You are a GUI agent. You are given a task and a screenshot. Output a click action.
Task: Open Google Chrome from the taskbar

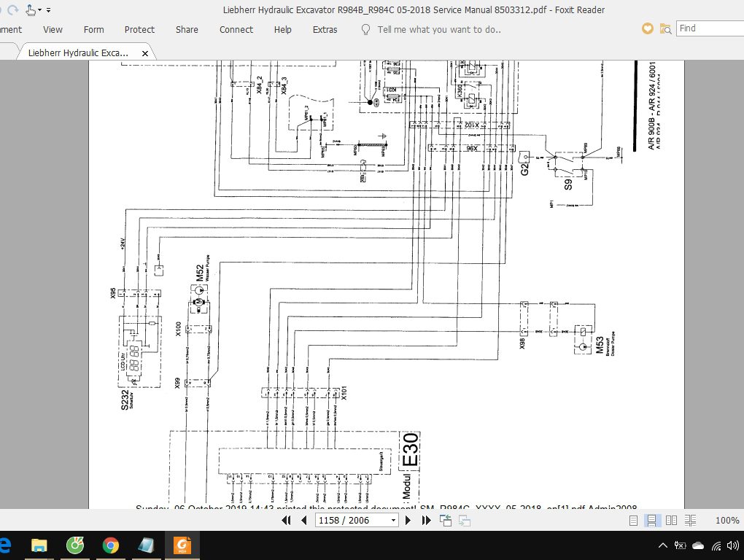pos(111,545)
